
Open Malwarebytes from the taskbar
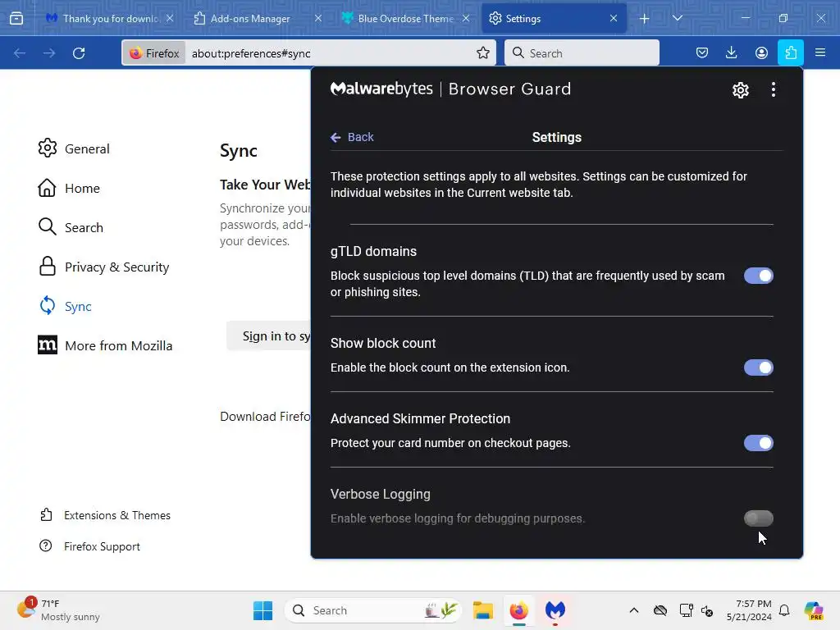555,610
